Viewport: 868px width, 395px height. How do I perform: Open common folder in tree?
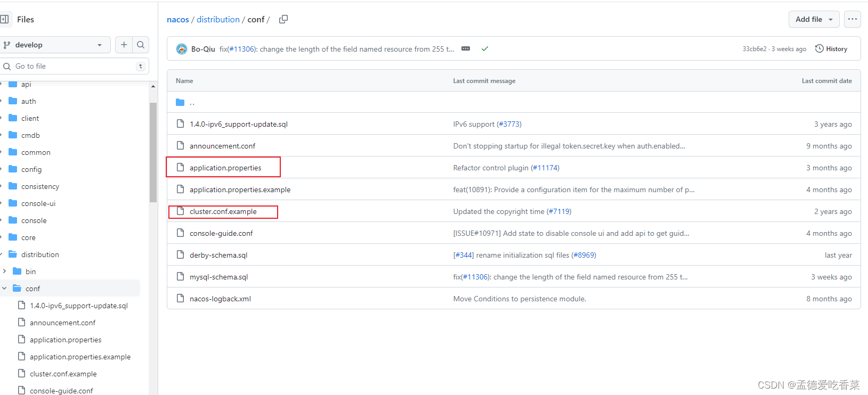click(x=36, y=152)
